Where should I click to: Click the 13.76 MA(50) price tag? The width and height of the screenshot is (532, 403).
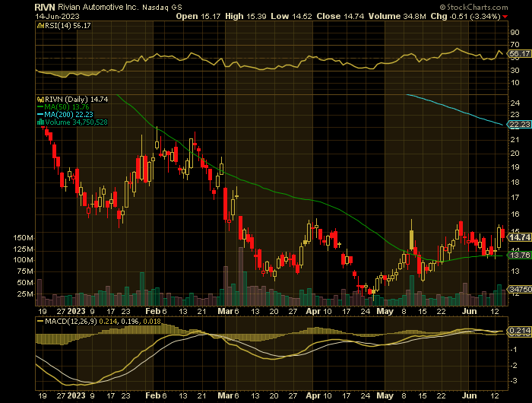point(519,255)
